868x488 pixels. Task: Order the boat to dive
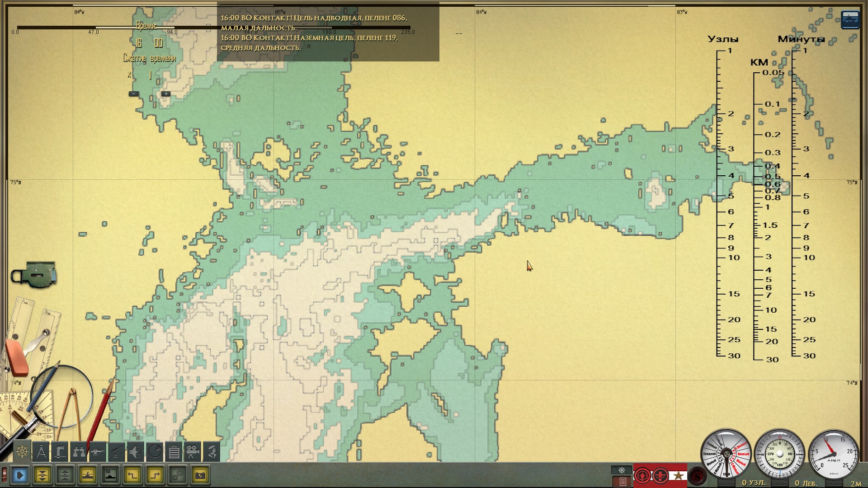(42, 475)
